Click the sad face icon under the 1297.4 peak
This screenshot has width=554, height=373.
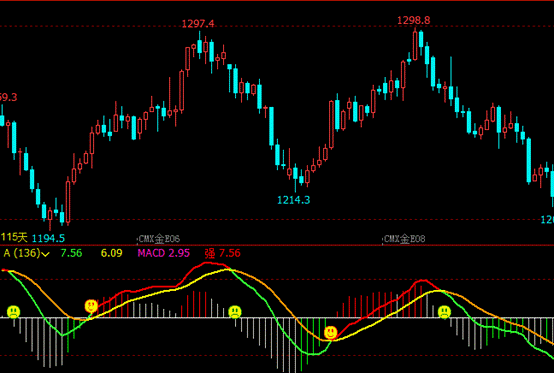(235, 312)
